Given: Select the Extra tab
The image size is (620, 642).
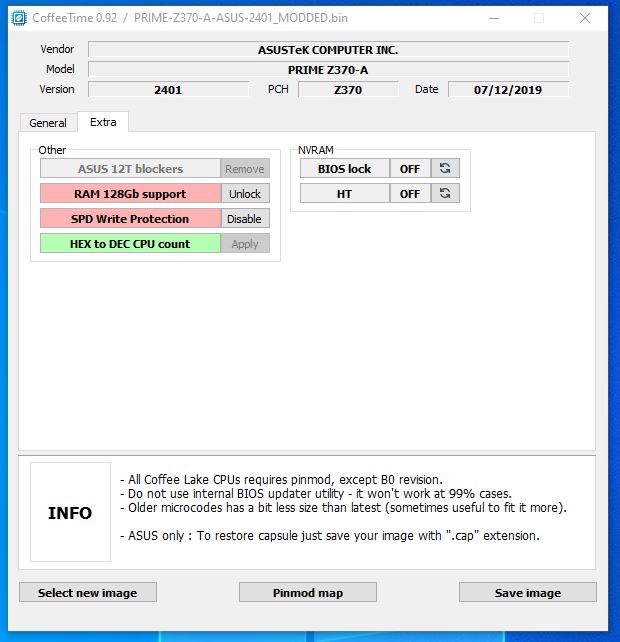Looking at the screenshot, I should coord(103,122).
